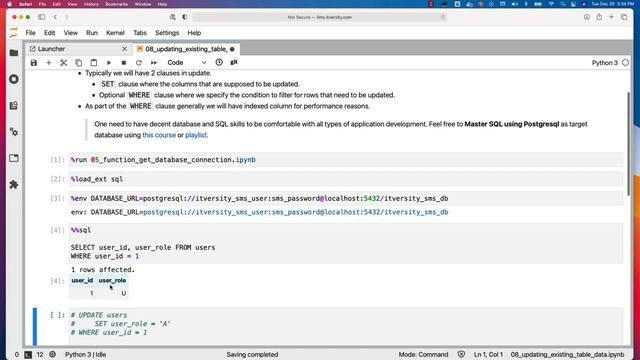The width and height of the screenshot is (640, 360).
Task: Open the Edit menu in JupyterLab
Action: [x=49, y=33]
